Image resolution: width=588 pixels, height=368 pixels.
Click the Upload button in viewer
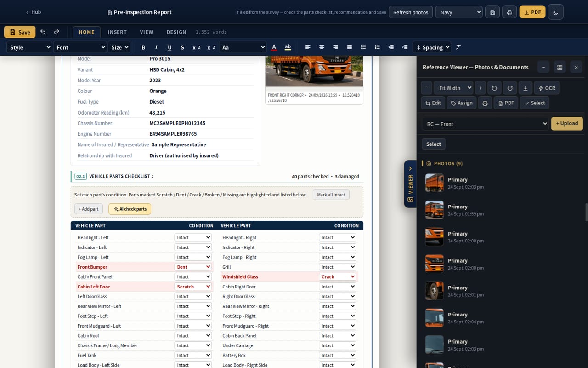click(x=567, y=123)
